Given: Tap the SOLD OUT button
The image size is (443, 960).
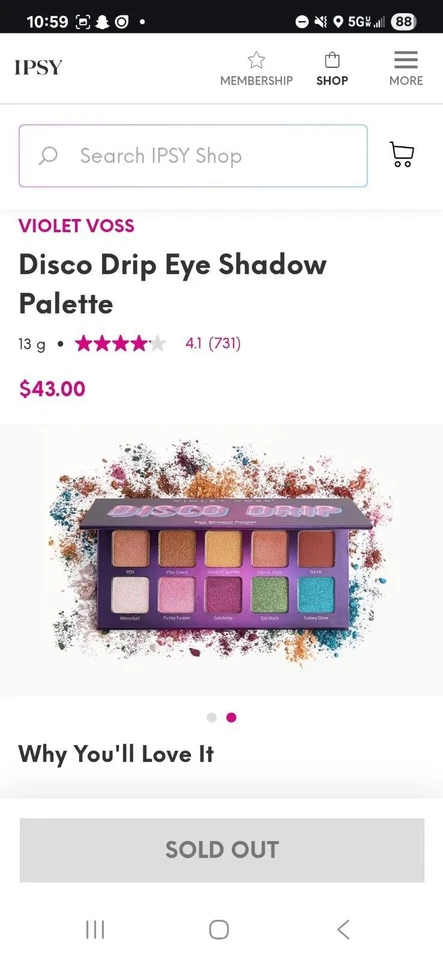Looking at the screenshot, I should click(222, 850).
